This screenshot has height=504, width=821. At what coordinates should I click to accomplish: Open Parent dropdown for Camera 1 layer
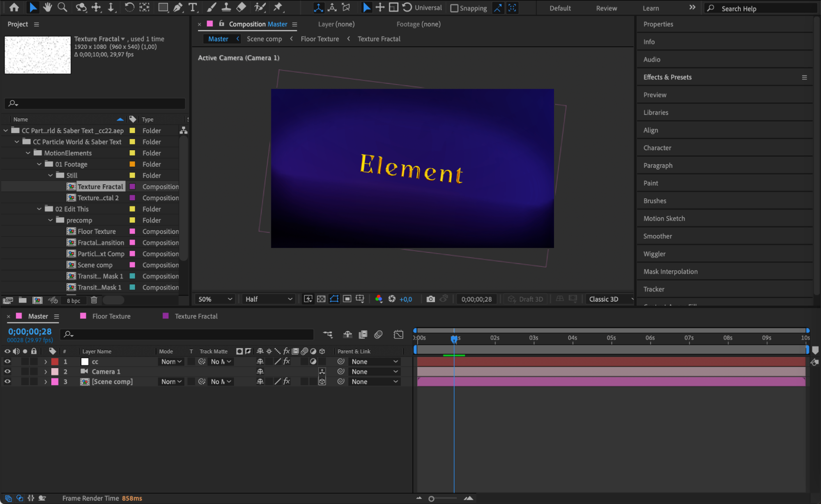374,371
